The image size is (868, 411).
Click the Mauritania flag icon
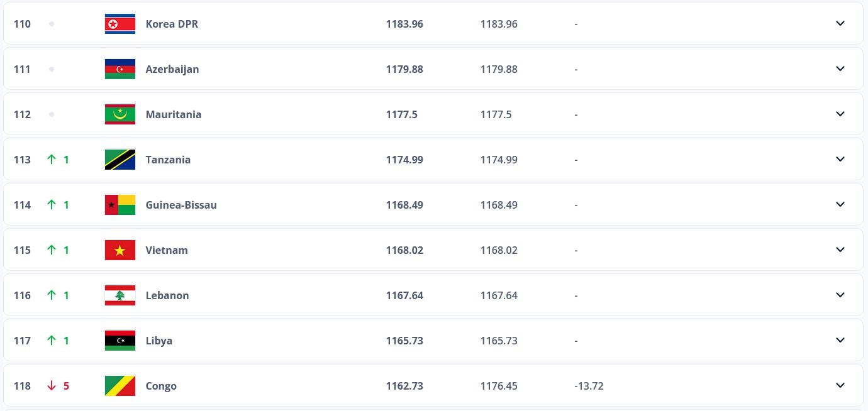pyautogui.click(x=120, y=114)
